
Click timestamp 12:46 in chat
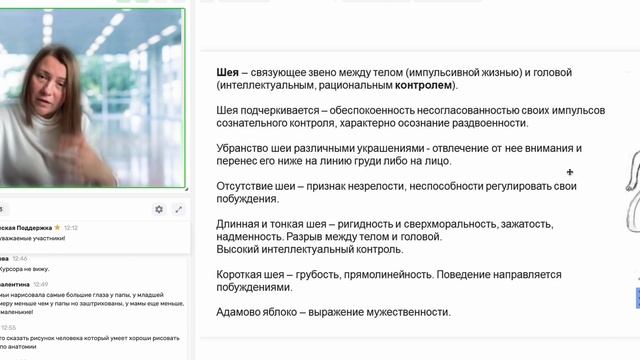(20, 258)
